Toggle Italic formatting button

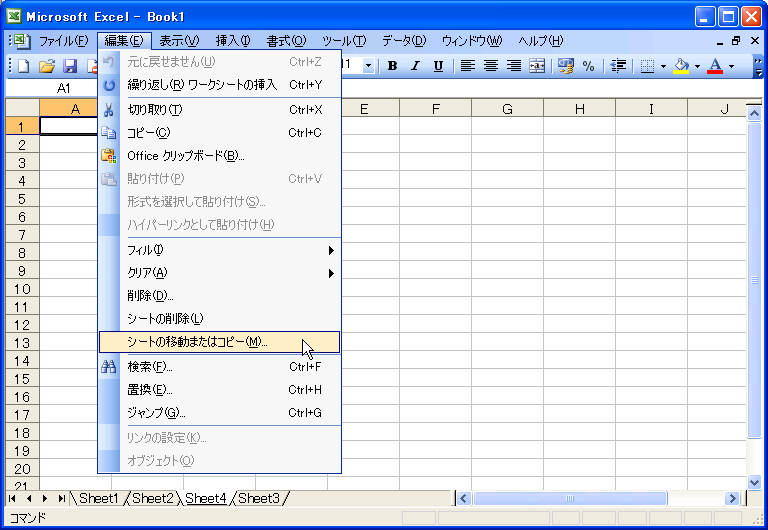point(415,66)
